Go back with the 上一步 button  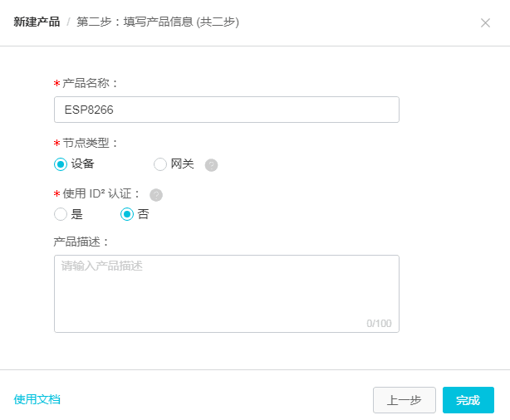pos(405,400)
